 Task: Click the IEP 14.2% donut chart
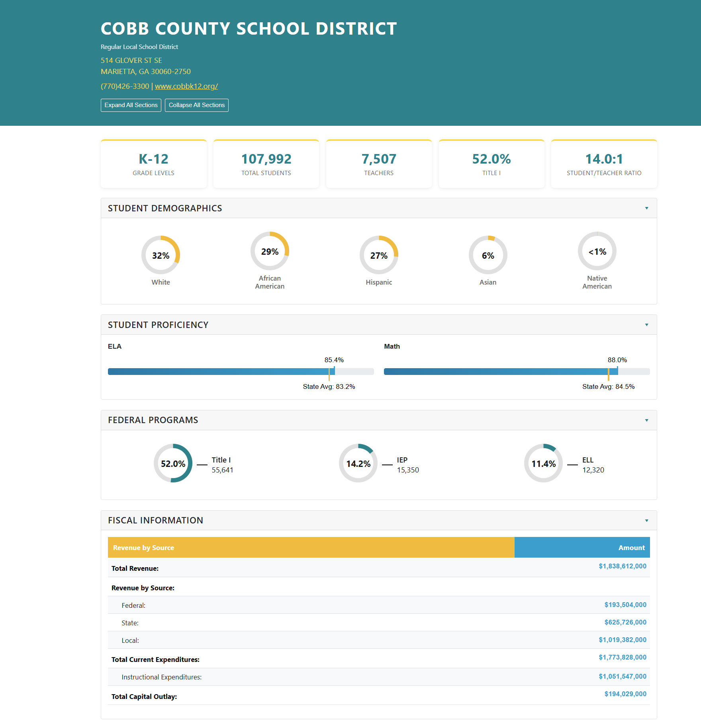click(x=358, y=463)
